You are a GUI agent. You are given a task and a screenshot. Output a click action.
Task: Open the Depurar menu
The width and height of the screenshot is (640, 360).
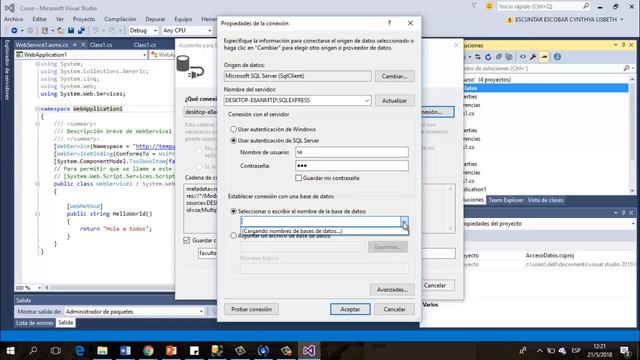[x=156, y=19]
